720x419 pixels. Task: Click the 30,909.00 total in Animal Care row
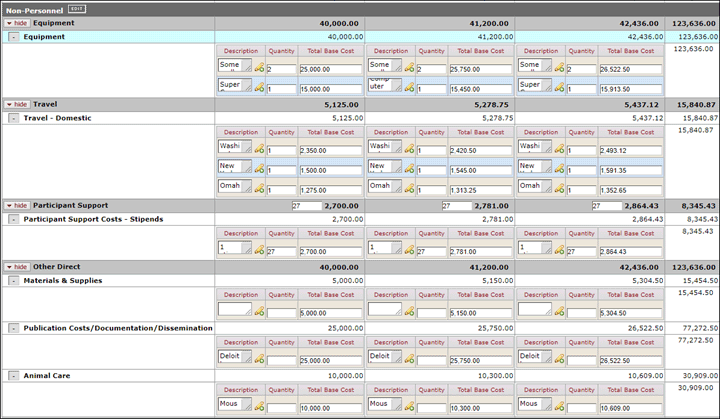(700, 376)
